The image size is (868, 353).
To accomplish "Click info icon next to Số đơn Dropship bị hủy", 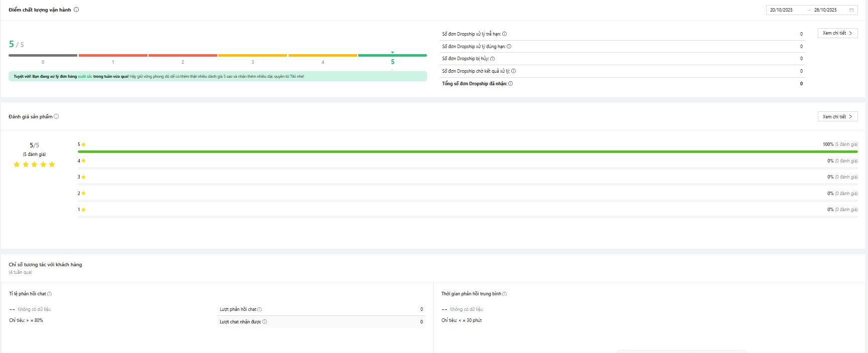I will point(492,59).
